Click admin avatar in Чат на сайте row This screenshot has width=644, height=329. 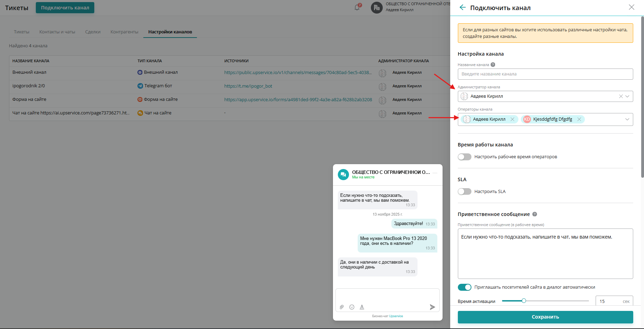pyautogui.click(x=383, y=114)
